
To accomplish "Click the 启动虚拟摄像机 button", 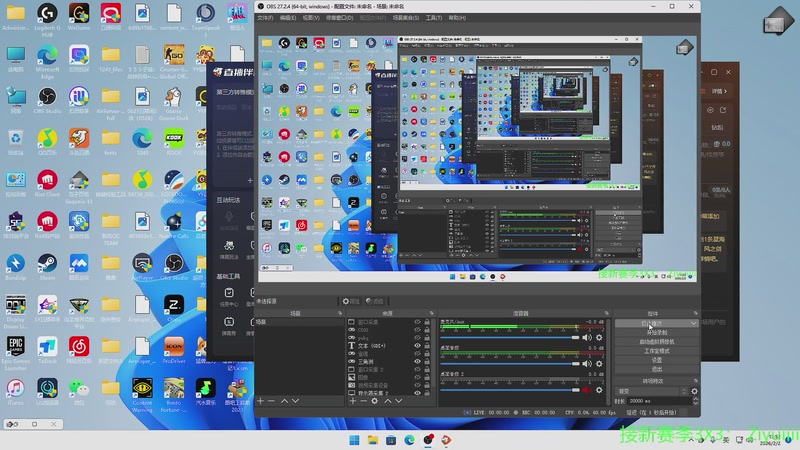I will (657, 342).
